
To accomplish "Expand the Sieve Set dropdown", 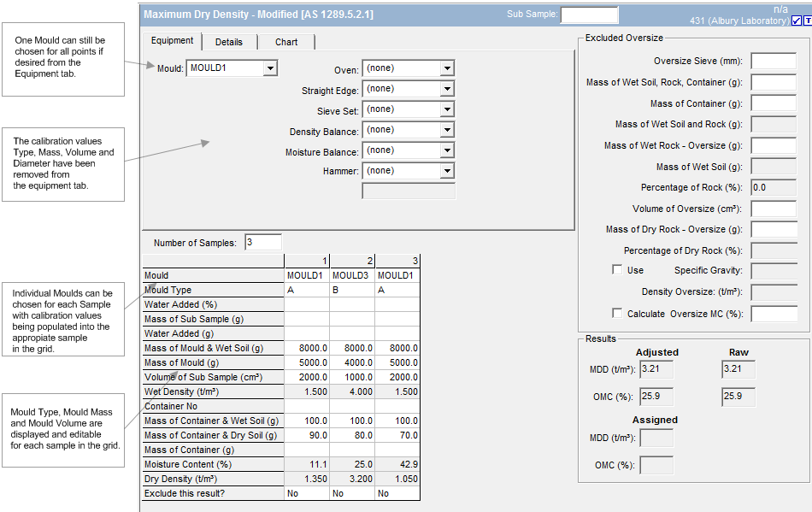I will click(x=446, y=109).
